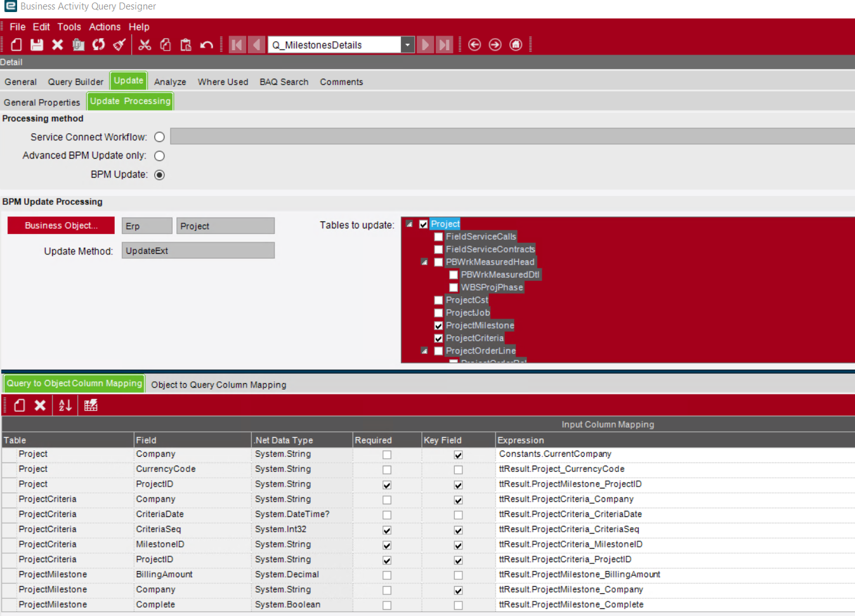Collapse the Project node in tables list

tap(409, 224)
